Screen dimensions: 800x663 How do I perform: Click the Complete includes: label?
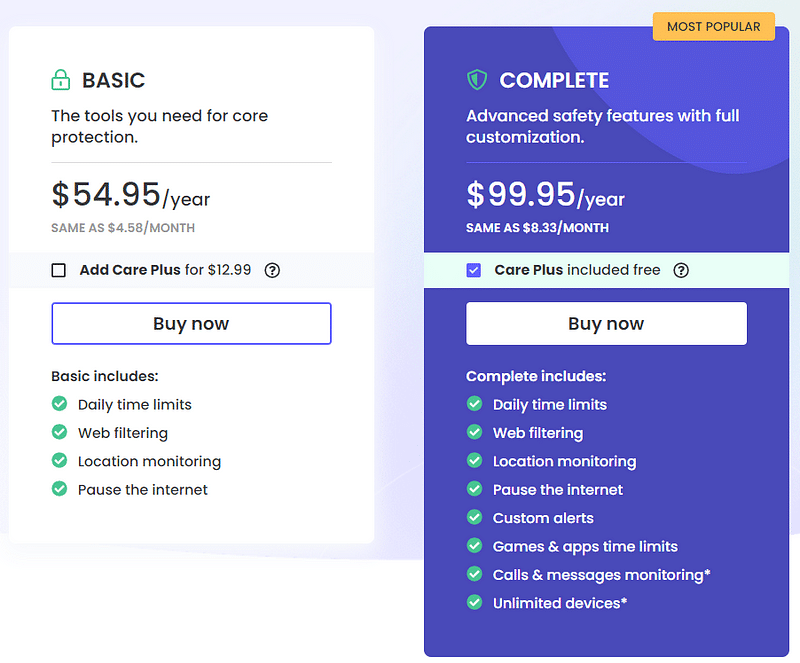tap(536, 376)
